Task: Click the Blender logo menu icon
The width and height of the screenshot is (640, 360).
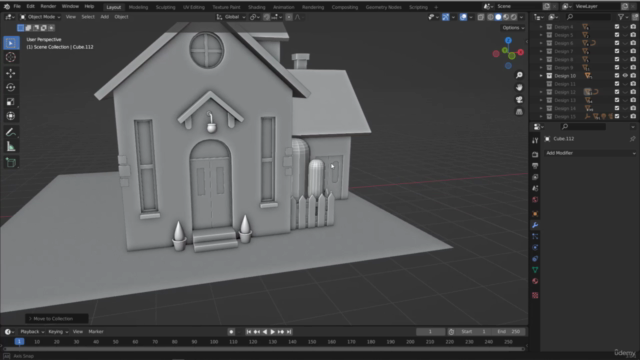Action: [7, 7]
